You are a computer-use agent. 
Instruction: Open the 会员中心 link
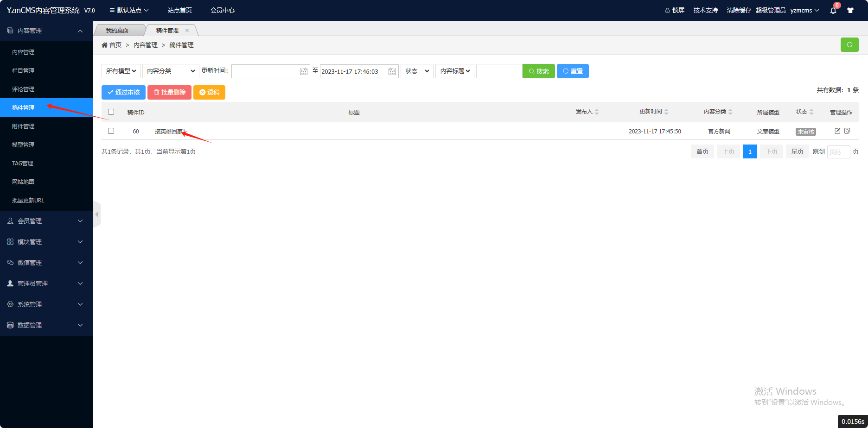[x=223, y=10]
